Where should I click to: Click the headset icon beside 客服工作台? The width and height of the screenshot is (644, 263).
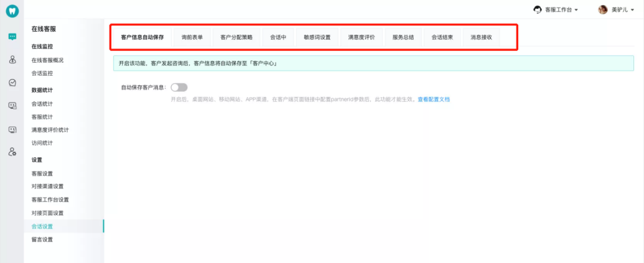[537, 10]
